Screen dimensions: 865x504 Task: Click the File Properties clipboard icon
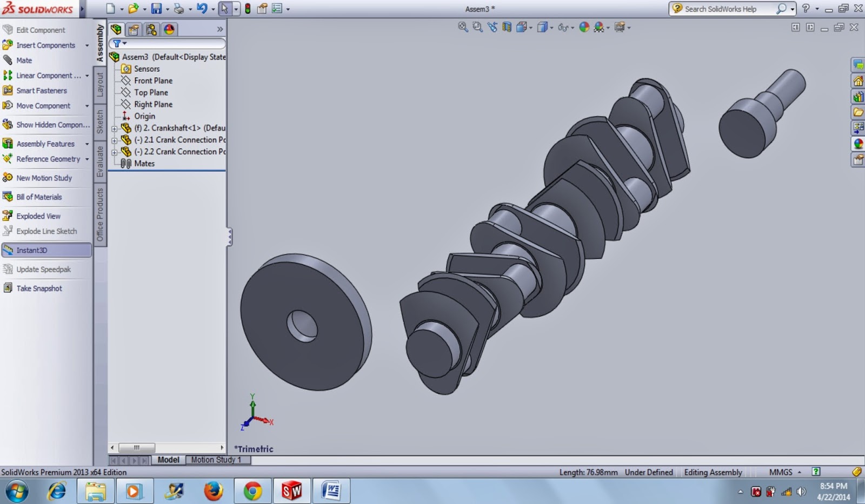pyautogui.click(x=262, y=9)
